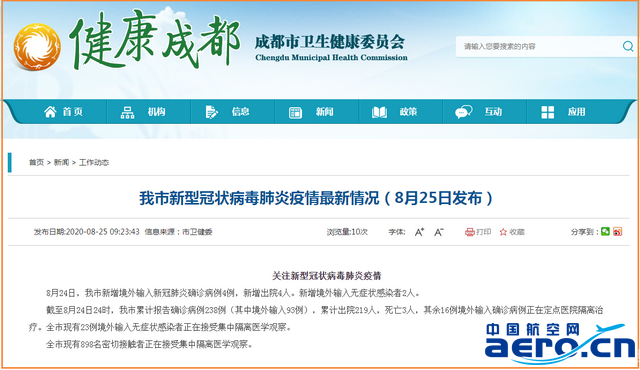Share article via WeChat icon
The image size is (640, 370).
point(605,231)
